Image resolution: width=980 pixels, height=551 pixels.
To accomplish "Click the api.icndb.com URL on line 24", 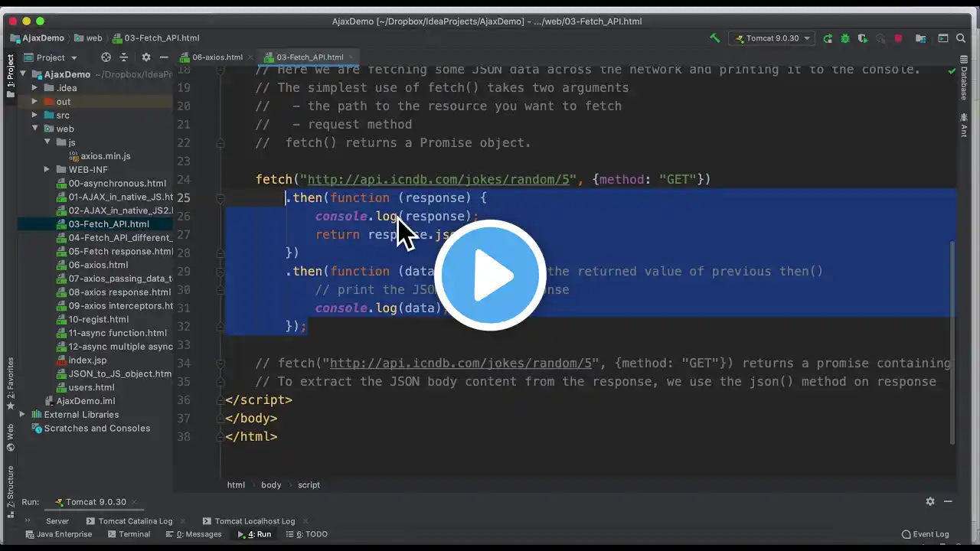I will pyautogui.click(x=439, y=180).
